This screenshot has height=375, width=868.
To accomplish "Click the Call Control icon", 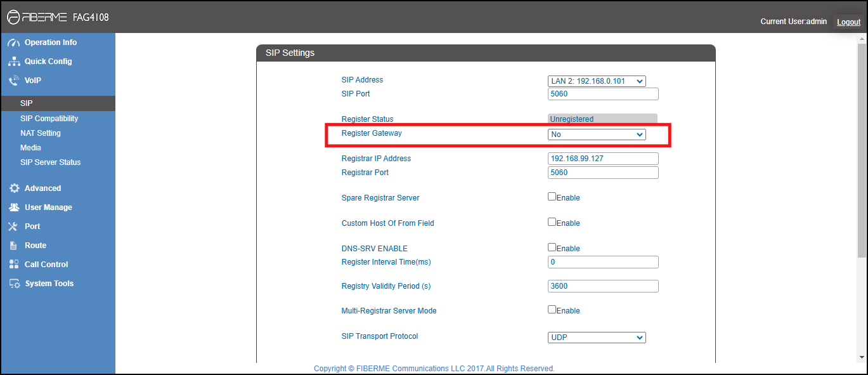I will click(14, 265).
